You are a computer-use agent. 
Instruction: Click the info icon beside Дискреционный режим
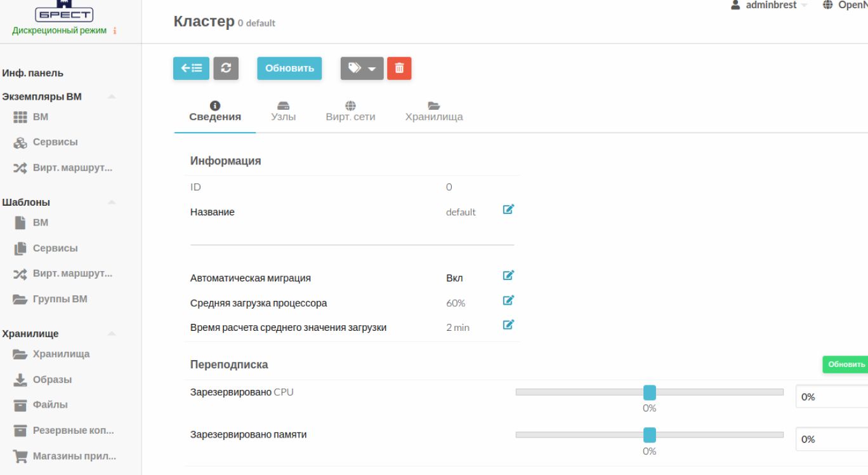coord(114,32)
